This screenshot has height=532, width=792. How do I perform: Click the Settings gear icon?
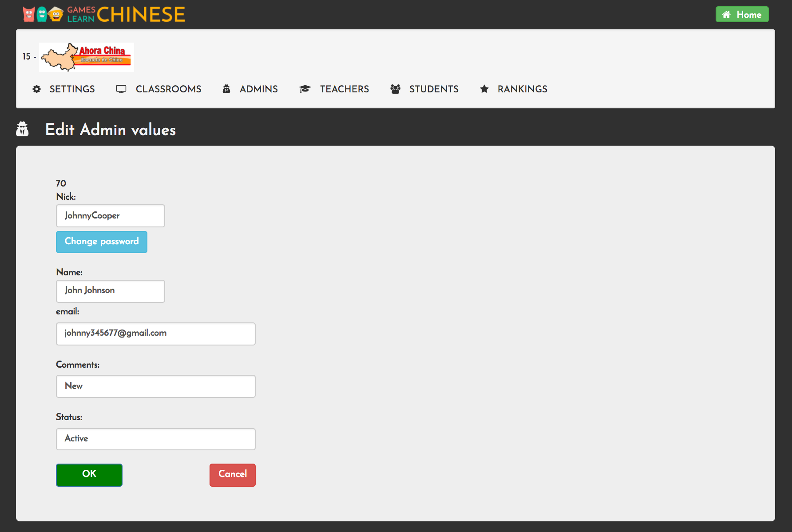point(37,89)
